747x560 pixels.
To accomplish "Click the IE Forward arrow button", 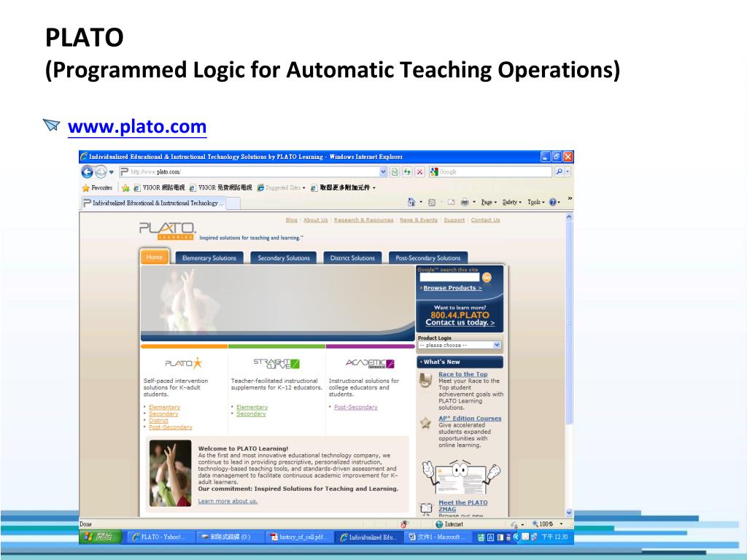I will coord(101,172).
